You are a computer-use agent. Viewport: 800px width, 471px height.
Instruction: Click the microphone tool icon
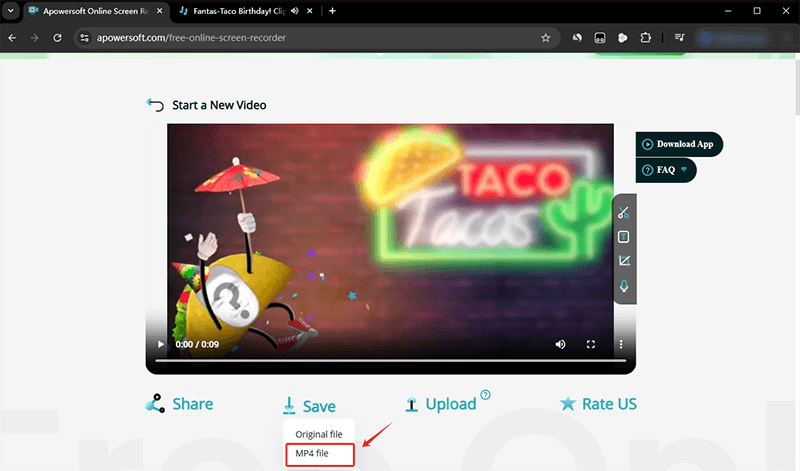pos(623,286)
